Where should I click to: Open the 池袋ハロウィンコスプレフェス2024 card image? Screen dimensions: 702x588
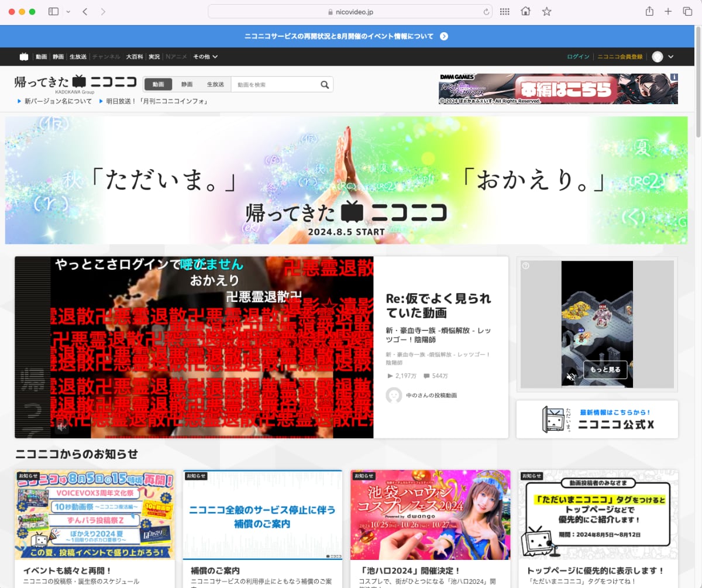pyautogui.click(x=430, y=514)
